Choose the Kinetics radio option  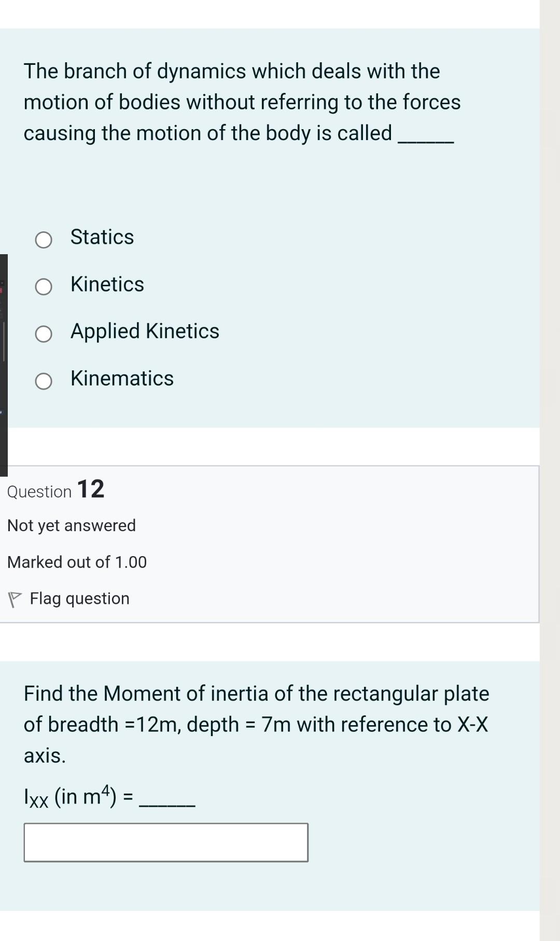(44, 286)
